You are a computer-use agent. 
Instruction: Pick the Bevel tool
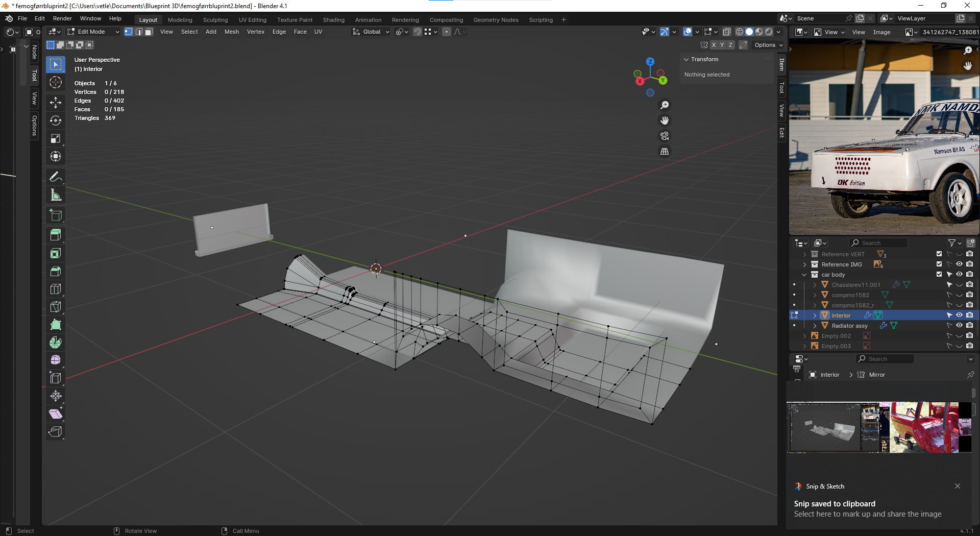coord(56,271)
